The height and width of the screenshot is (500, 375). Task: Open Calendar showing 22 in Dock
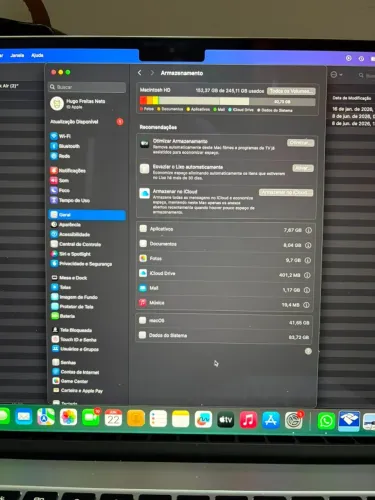pyautogui.click(x=113, y=418)
